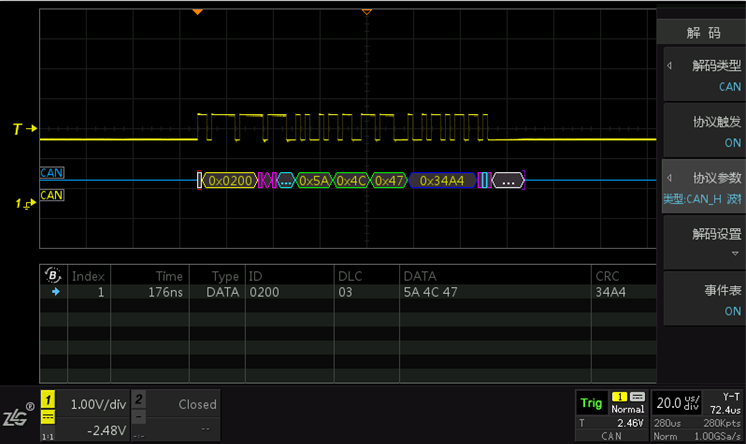Click the ID column header
Image resolution: width=746 pixels, height=444 pixels.
click(255, 276)
